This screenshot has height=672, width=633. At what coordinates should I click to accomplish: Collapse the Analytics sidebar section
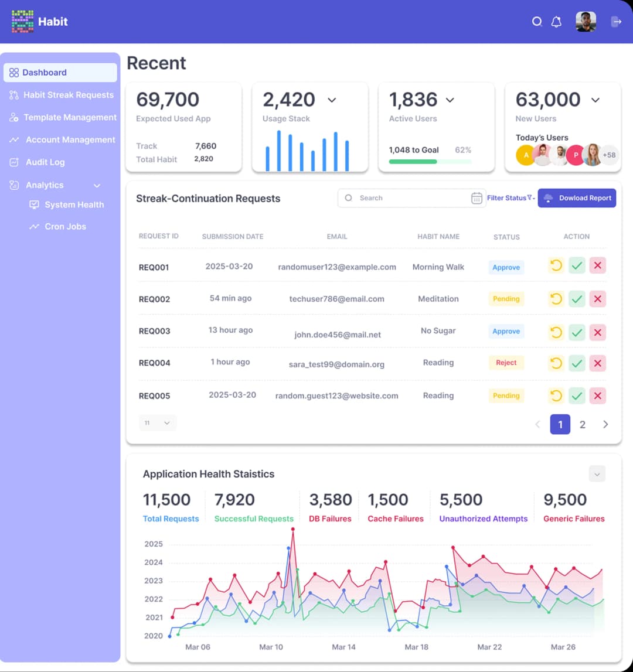point(97,186)
